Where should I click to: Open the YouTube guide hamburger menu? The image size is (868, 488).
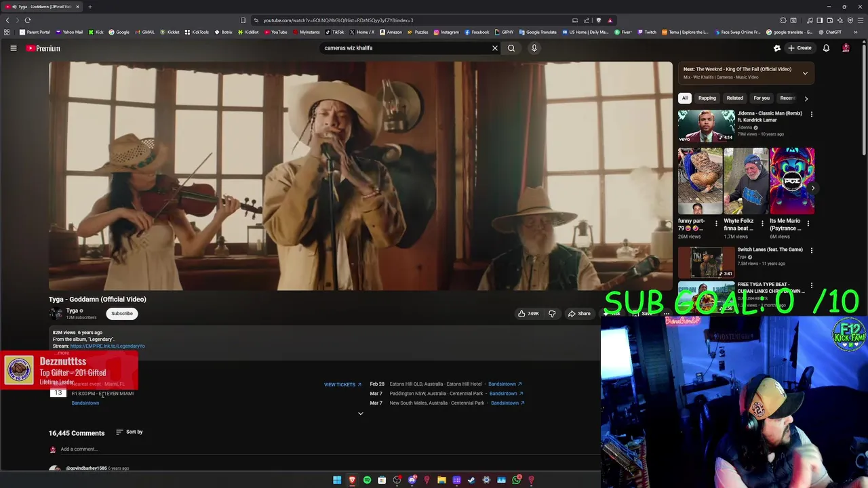(x=13, y=48)
